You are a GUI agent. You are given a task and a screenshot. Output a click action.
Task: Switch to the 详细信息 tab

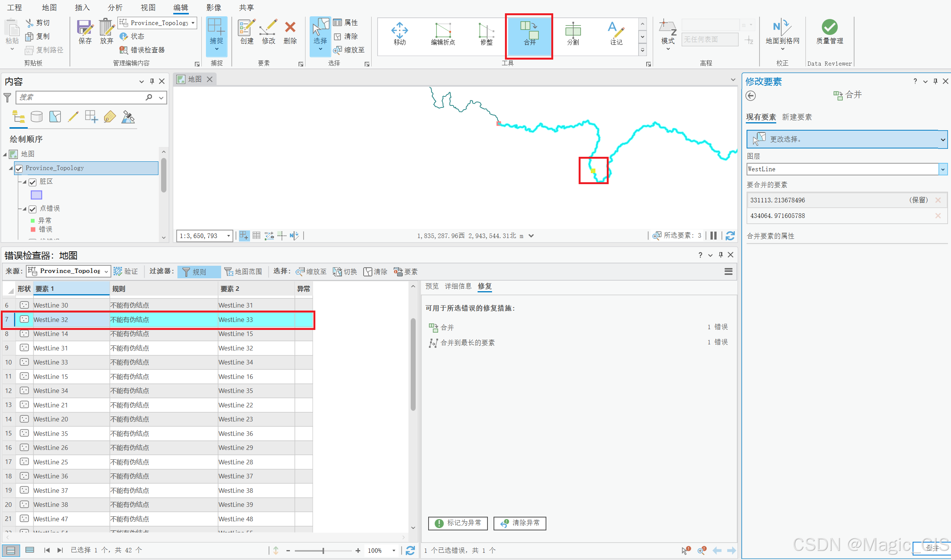point(458,286)
